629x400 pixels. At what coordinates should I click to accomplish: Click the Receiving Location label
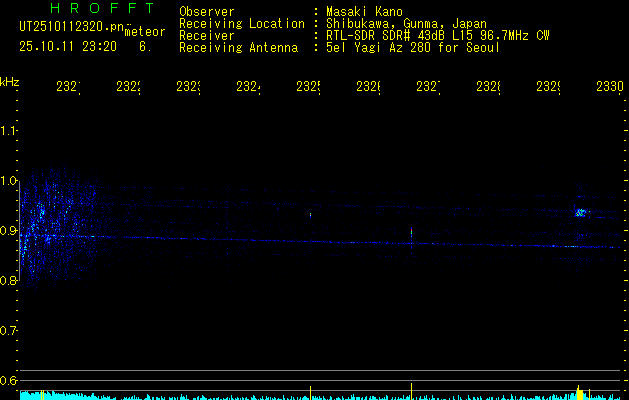pyautogui.click(x=241, y=23)
